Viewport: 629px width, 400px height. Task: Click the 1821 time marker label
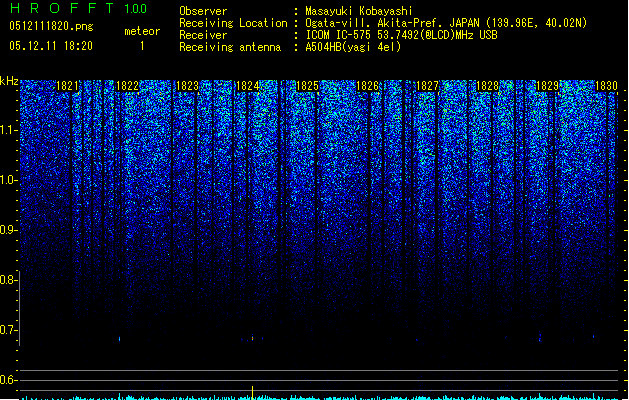point(67,86)
